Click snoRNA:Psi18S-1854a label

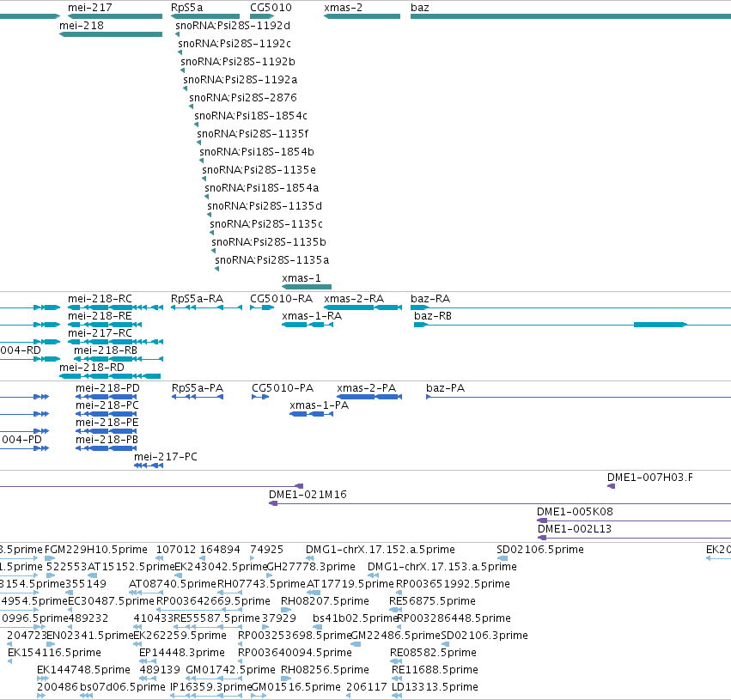tap(261, 188)
